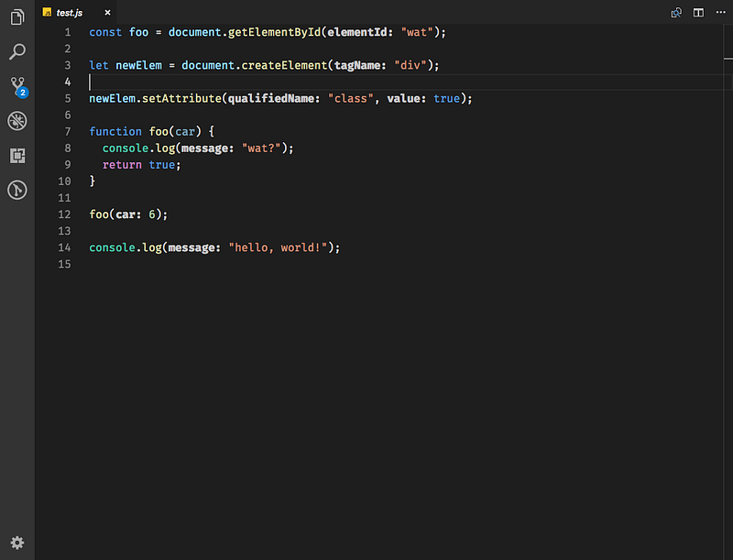Click the open changes compare icon

[x=677, y=13]
